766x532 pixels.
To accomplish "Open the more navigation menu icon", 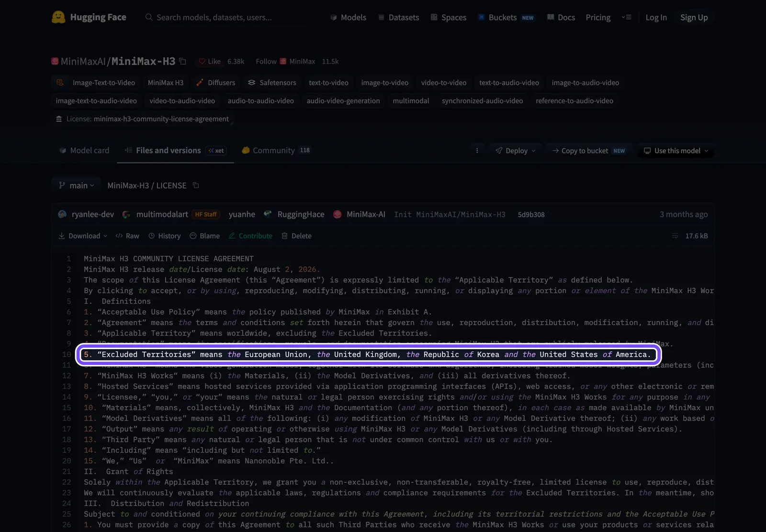I will [626, 17].
